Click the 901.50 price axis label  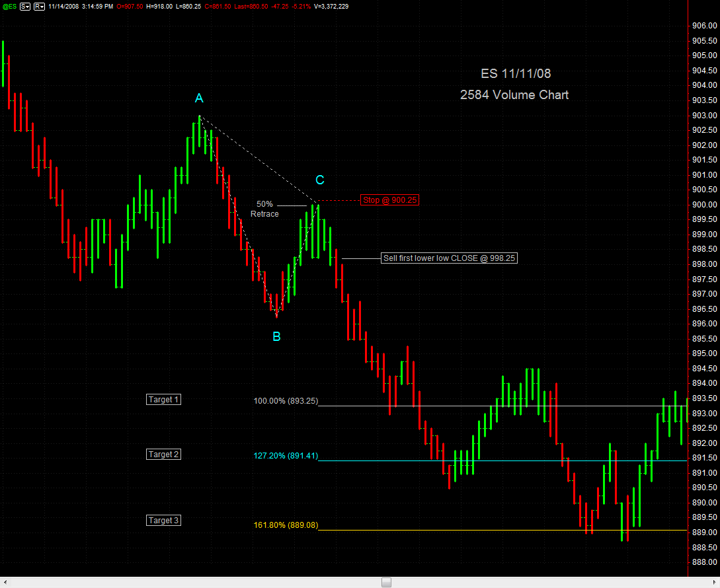tap(704, 160)
